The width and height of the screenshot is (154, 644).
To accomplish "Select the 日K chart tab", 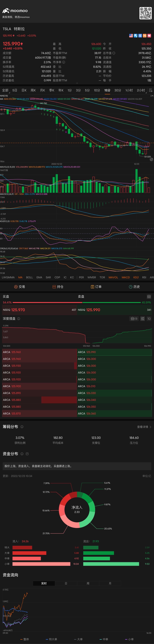I will click(x=24, y=90).
